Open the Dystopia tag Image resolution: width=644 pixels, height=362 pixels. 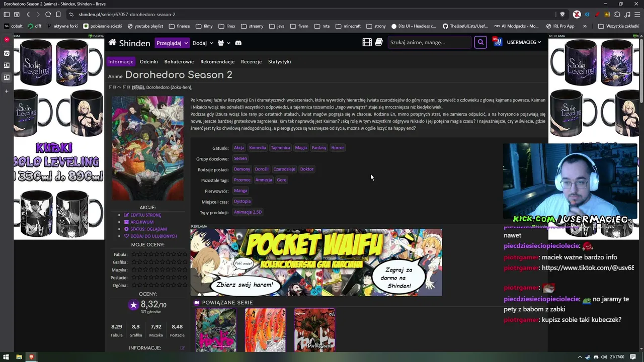242,202
